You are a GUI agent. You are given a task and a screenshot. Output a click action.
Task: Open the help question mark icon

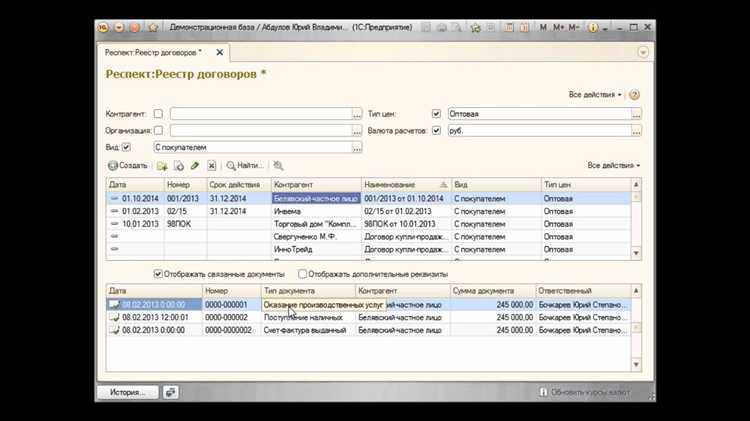click(x=634, y=95)
